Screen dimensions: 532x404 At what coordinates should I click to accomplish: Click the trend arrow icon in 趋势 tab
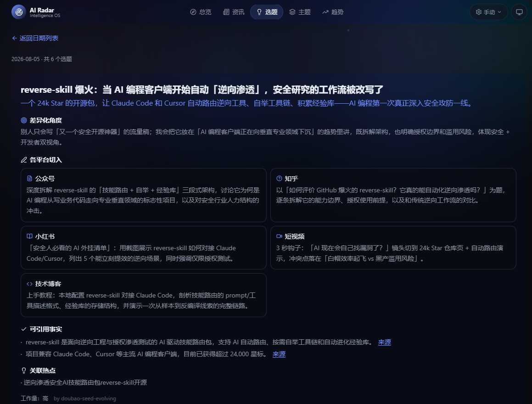(x=325, y=12)
